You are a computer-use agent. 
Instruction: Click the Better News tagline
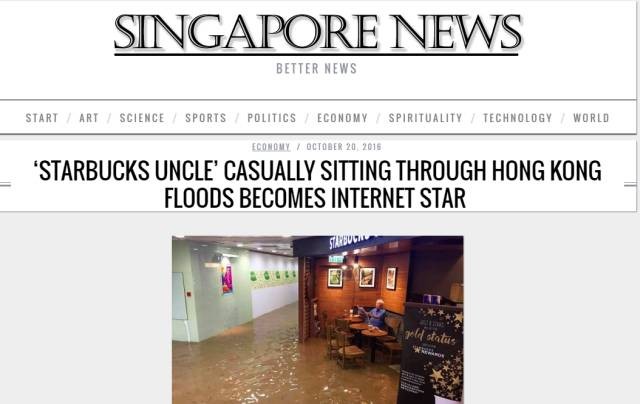[x=317, y=69]
